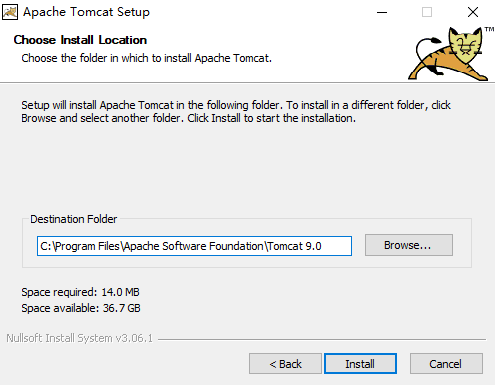Close the setup window with X

pos(473,12)
